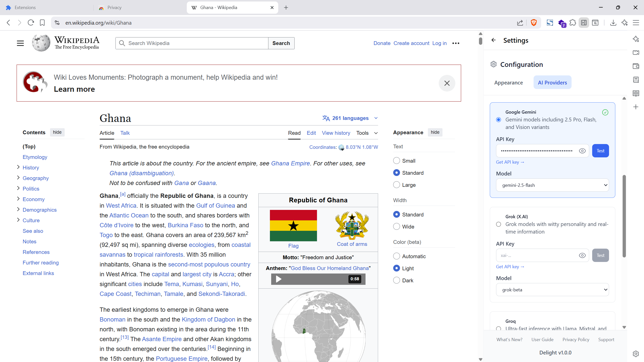Click the bookmark page icon

tap(42, 23)
